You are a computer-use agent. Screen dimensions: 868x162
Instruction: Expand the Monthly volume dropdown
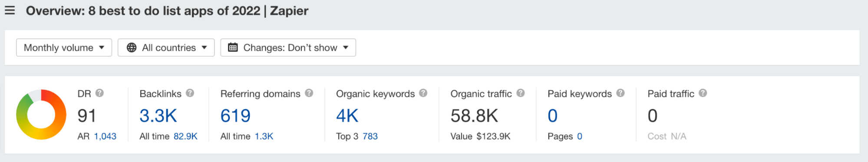point(64,47)
